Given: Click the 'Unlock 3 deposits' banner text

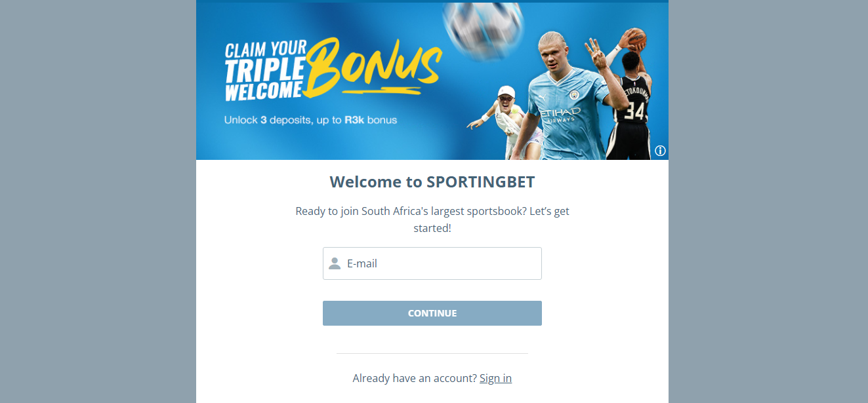Looking at the screenshot, I should click(310, 120).
